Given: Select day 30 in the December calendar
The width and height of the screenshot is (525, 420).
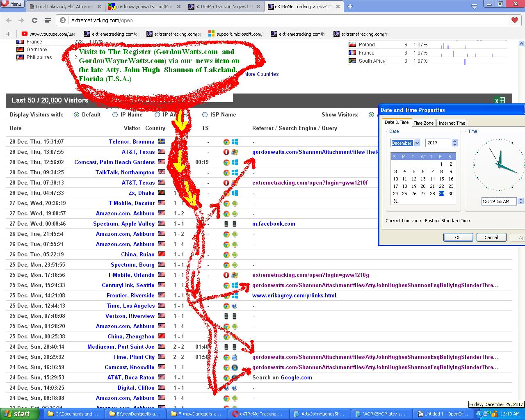Looking at the screenshot, I should pyautogui.click(x=451, y=194).
